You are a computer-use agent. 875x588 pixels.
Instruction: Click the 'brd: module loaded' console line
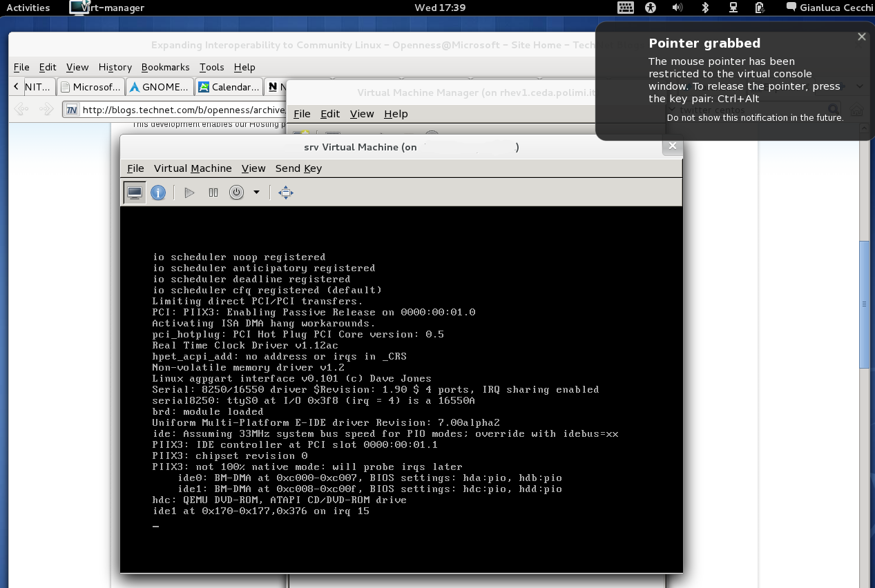[x=208, y=412]
